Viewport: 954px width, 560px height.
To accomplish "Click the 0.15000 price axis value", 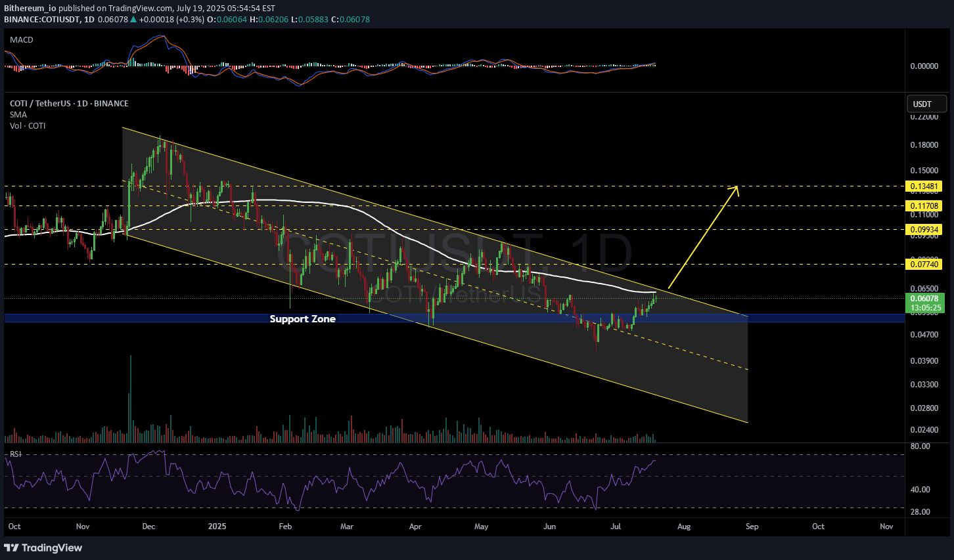I will (x=924, y=171).
